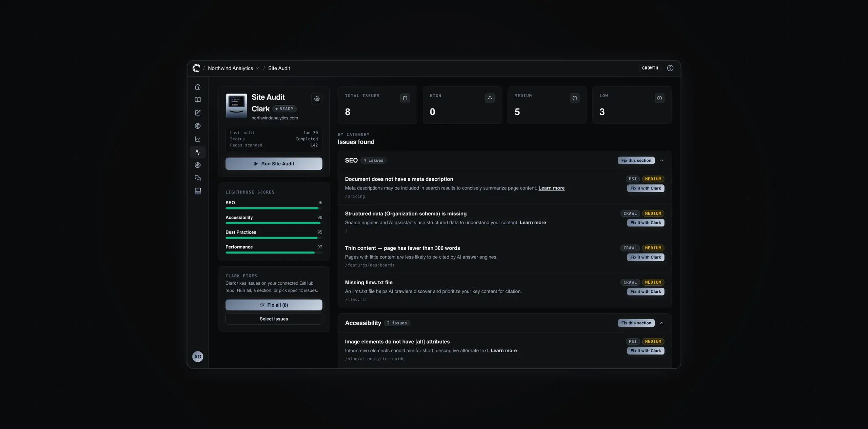Click the Fix all (8) button
868x429 pixels.
[274, 305]
